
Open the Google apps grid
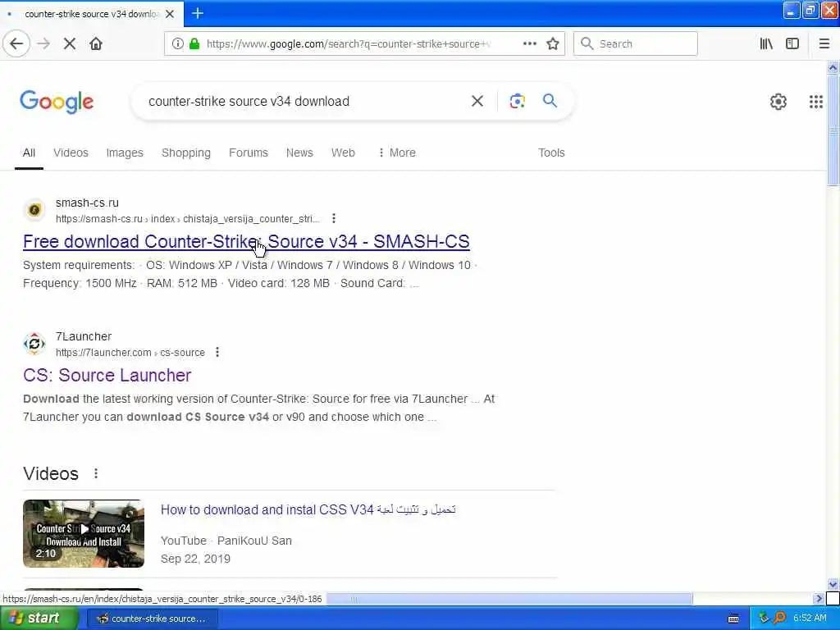pyautogui.click(x=816, y=101)
